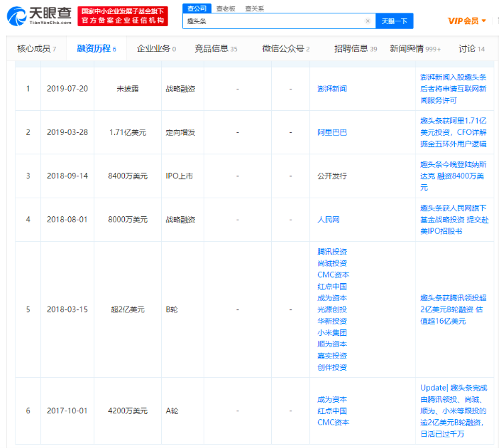Click the 阿里巴巴 investor link
499x448 pixels.
332,132
